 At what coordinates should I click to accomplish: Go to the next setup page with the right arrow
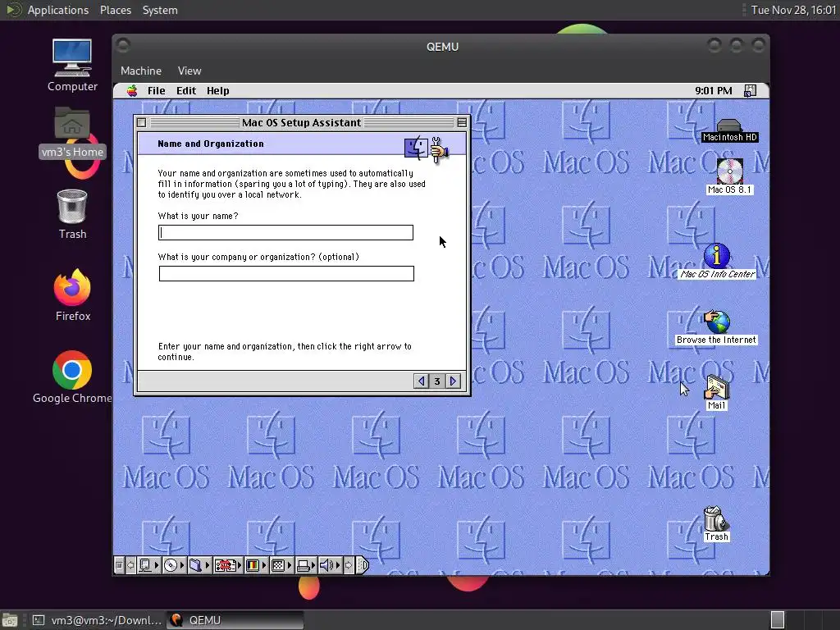453,381
